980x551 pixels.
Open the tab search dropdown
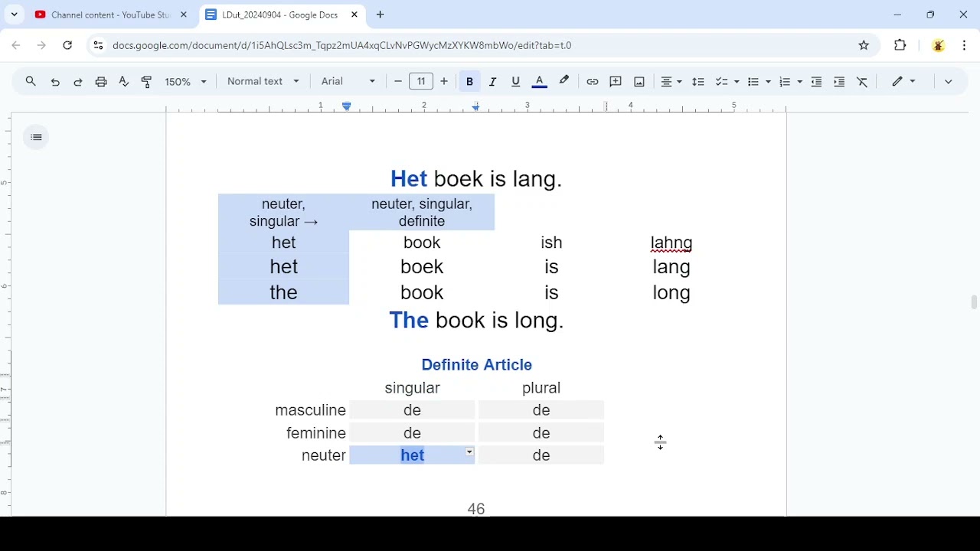[14, 15]
